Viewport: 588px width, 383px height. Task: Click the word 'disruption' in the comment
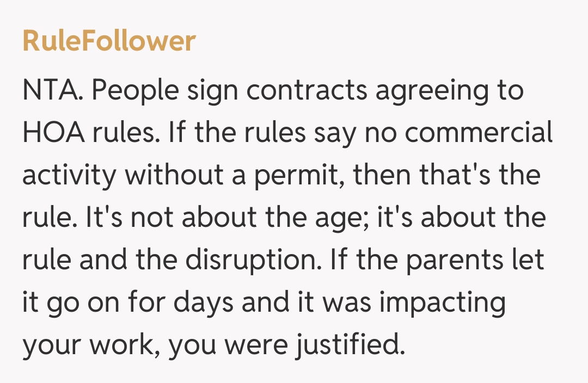coord(254,260)
